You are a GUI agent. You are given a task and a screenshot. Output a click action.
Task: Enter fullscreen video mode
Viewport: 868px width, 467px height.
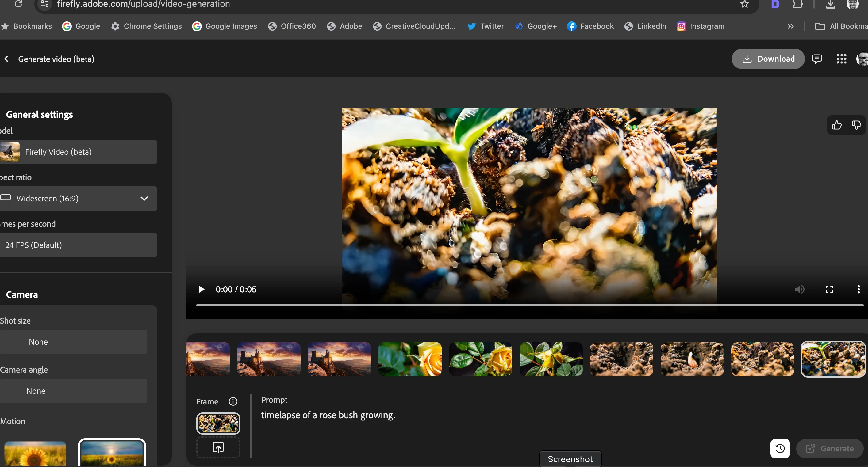829,289
